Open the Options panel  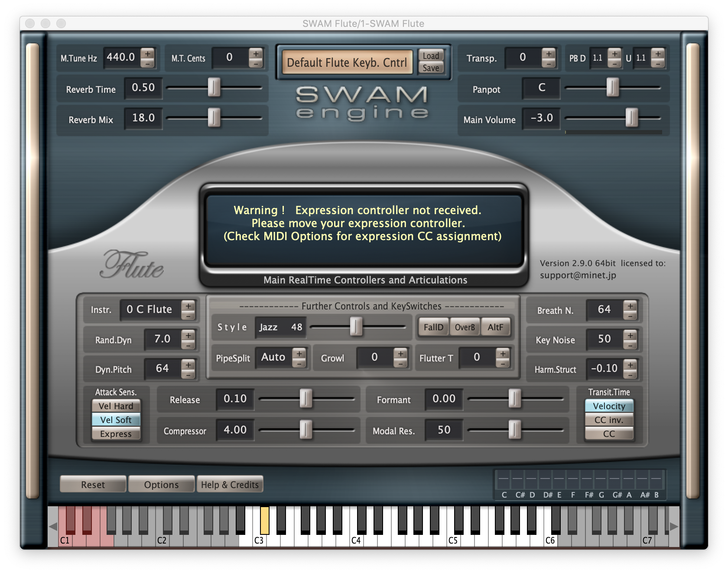[161, 484]
